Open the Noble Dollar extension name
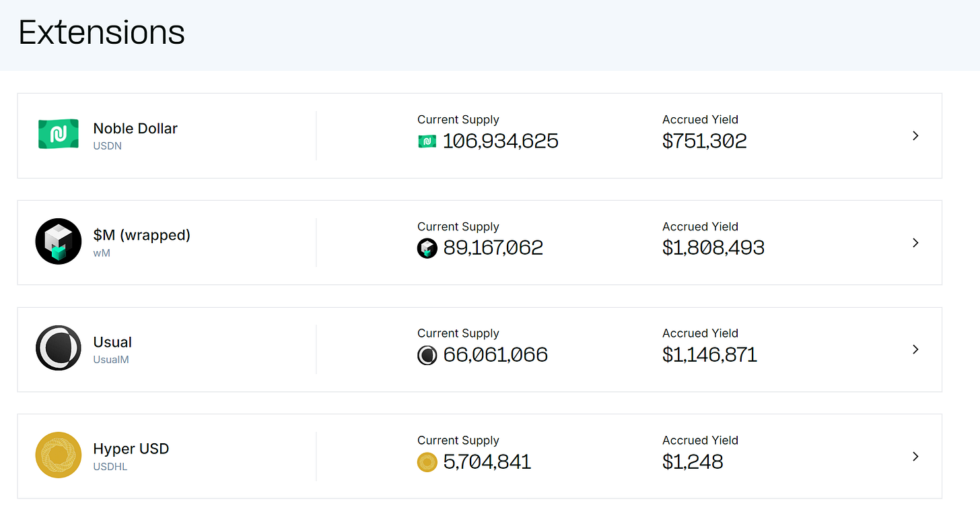The image size is (980, 518). tap(135, 128)
